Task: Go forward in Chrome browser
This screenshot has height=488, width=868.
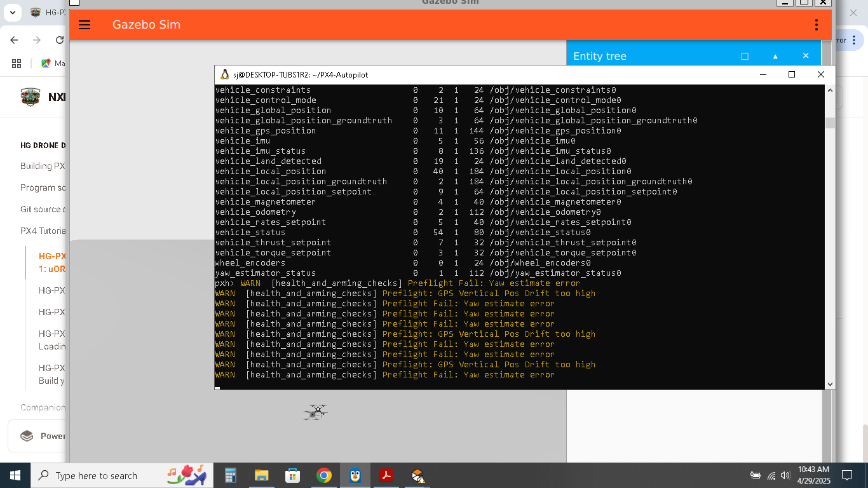Action: click(37, 39)
